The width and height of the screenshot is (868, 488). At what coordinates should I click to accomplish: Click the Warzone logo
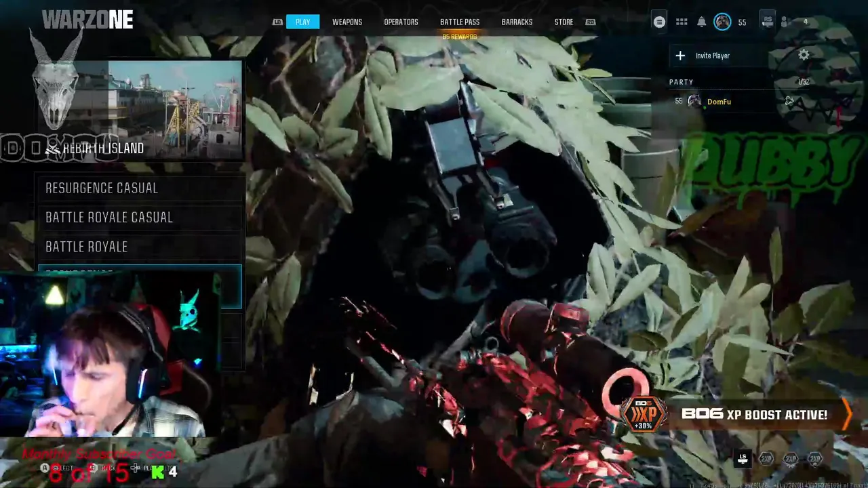[x=87, y=20]
